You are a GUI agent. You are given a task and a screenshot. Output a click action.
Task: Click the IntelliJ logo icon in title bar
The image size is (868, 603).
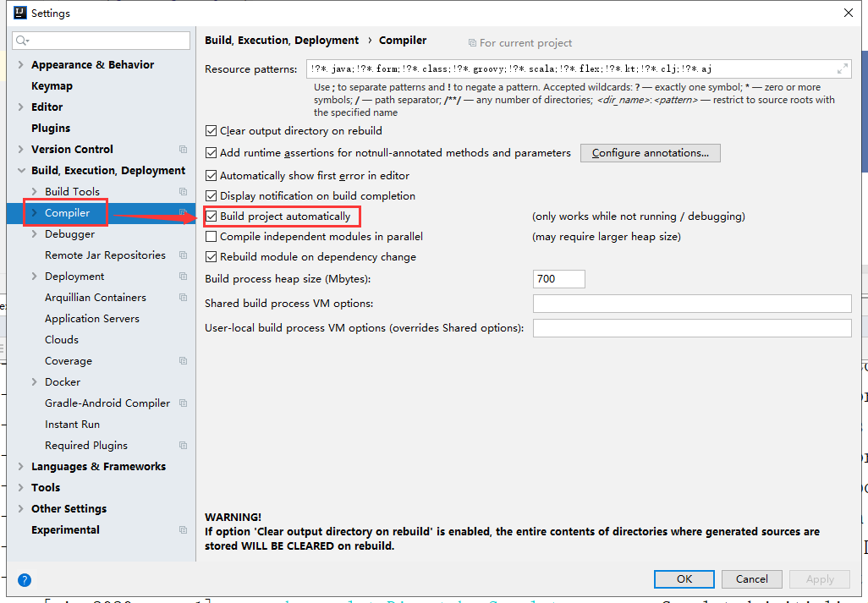click(20, 13)
